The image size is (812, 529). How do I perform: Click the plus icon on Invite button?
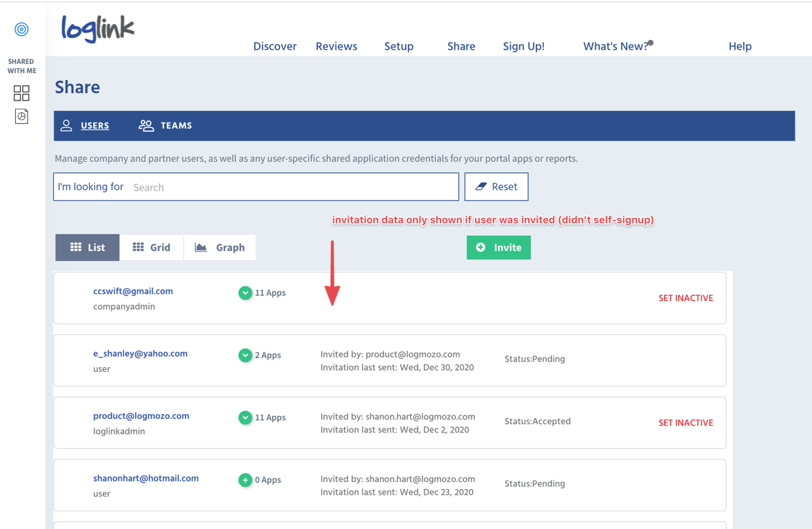click(x=480, y=247)
